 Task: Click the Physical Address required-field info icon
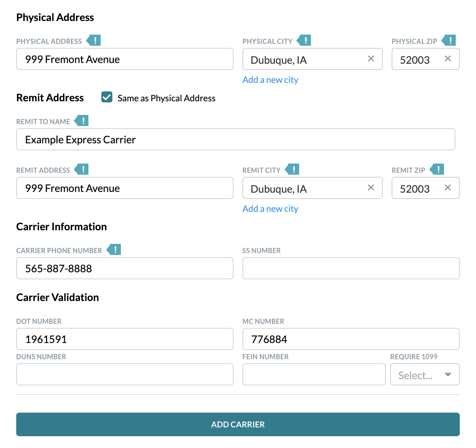(94, 40)
